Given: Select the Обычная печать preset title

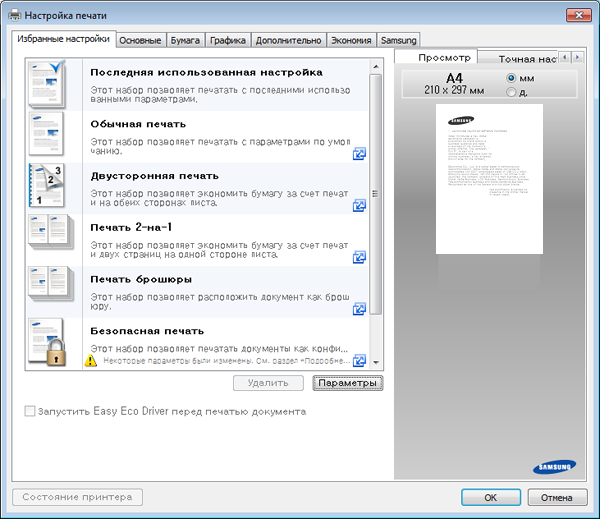Looking at the screenshot, I should [138, 124].
